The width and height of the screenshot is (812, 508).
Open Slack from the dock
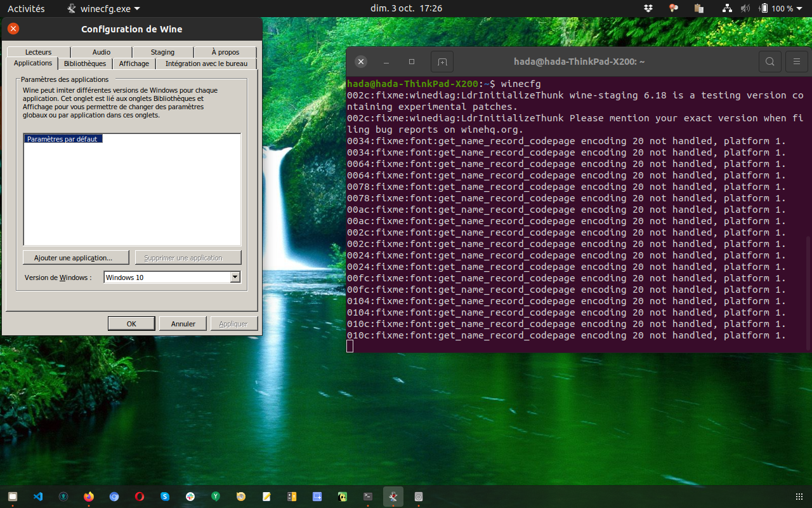[x=190, y=497]
